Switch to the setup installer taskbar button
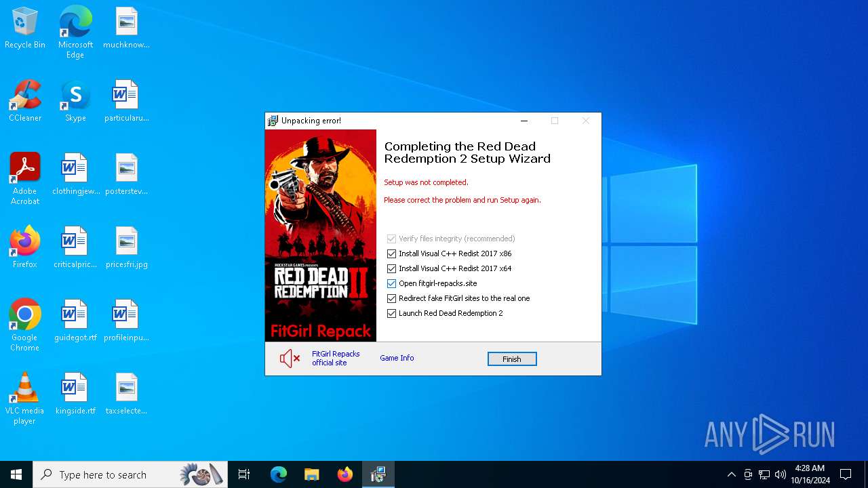Image resolution: width=868 pixels, height=488 pixels. coord(378,474)
